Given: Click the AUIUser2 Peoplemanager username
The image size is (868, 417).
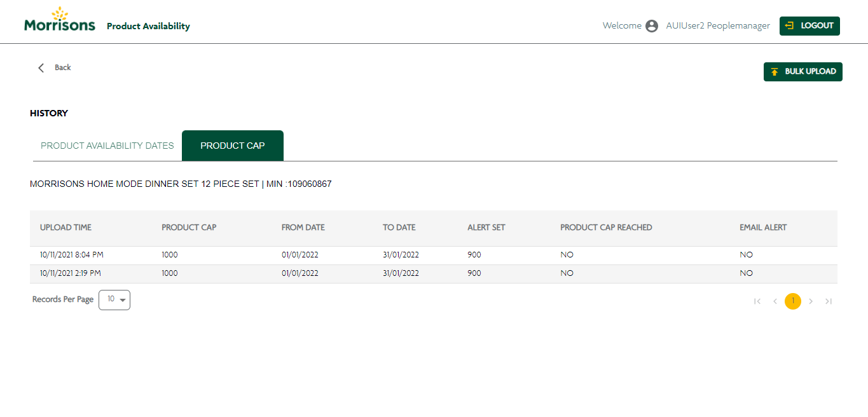Looking at the screenshot, I should point(718,26).
